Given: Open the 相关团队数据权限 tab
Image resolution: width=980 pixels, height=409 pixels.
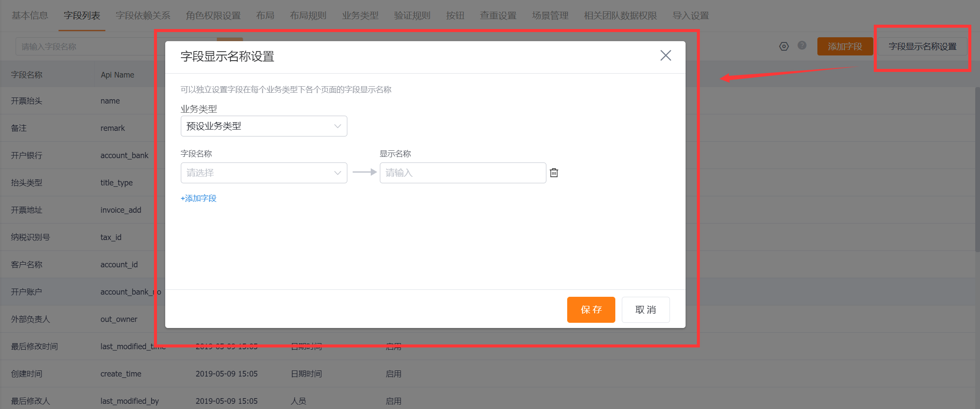Looking at the screenshot, I should coord(621,16).
